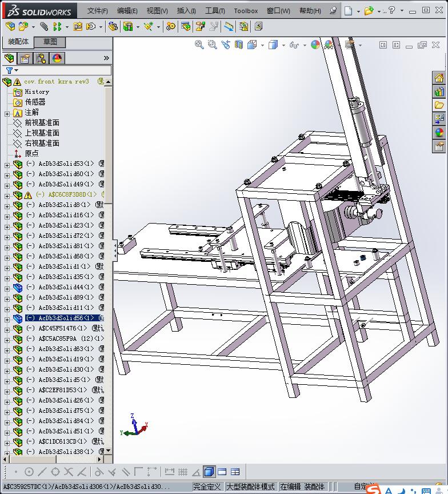This screenshot has height=494, width=448.
Task: Expand the A$C6C8F3D8D<1> warning node
Action: 7,196
